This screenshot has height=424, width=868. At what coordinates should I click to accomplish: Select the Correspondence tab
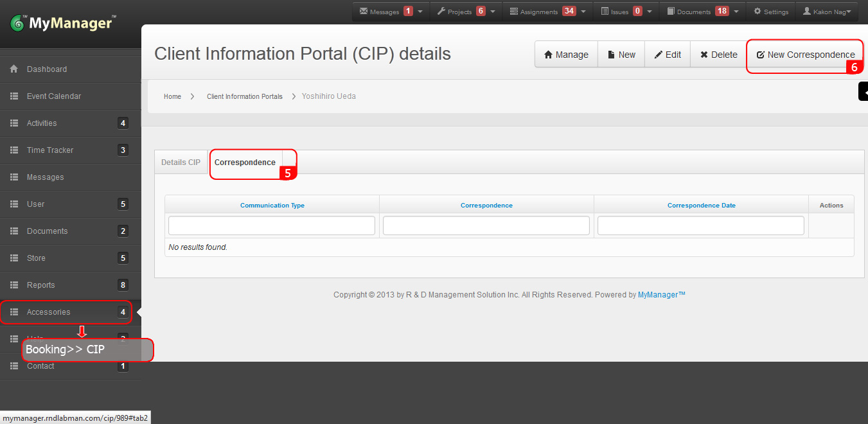(x=245, y=163)
